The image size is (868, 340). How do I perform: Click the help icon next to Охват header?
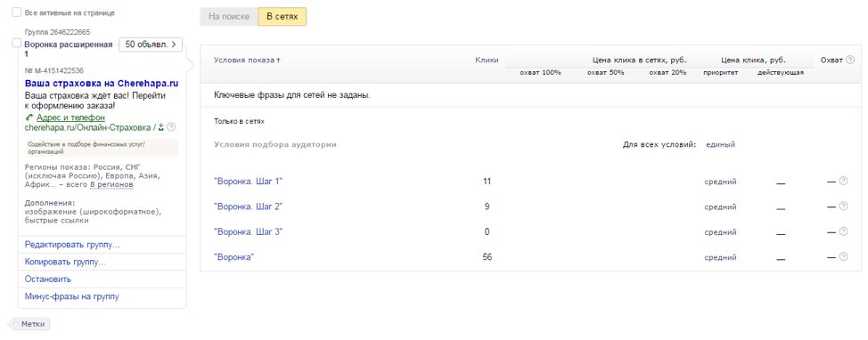pos(850,60)
